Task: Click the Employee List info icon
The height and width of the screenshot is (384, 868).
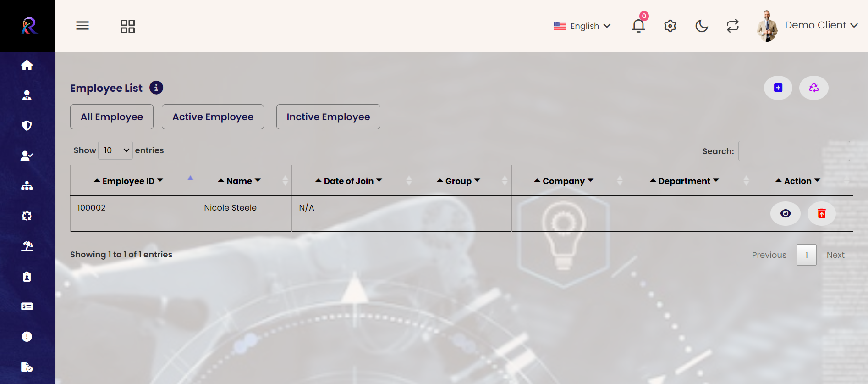Action: point(156,88)
